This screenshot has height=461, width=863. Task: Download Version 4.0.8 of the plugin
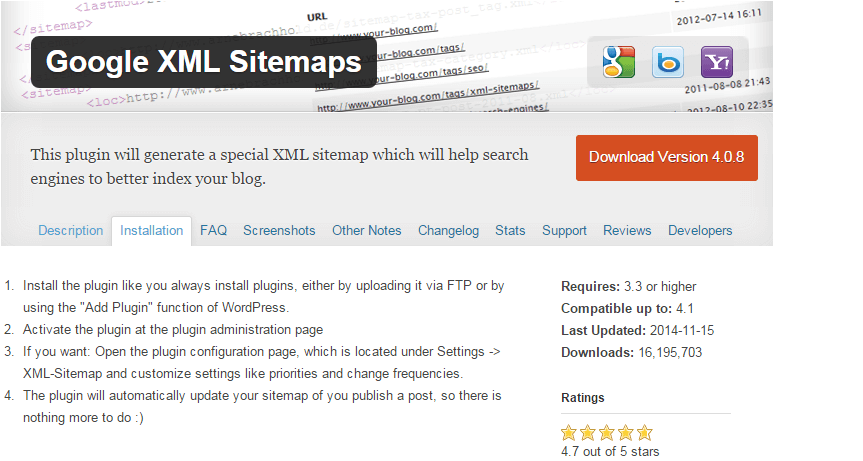tap(667, 158)
